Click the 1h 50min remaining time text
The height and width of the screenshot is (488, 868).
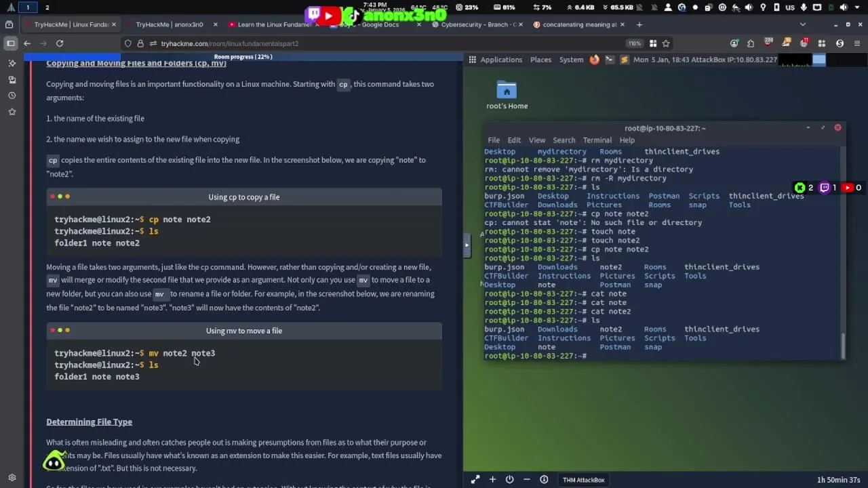[838, 480]
